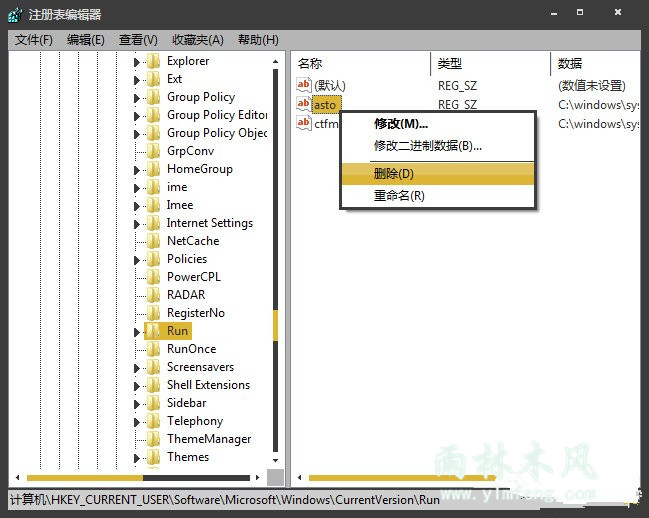Image resolution: width=649 pixels, height=518 pixels.
Task: Click the string value icon beside ctfm entry
Action: [x=303, y=123]
